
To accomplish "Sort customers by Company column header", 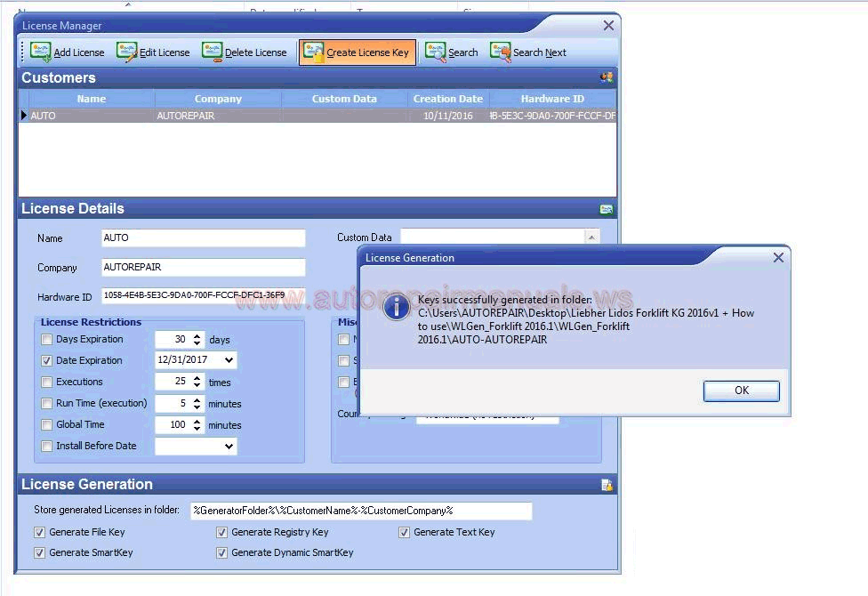I will (x=218, y=99).
